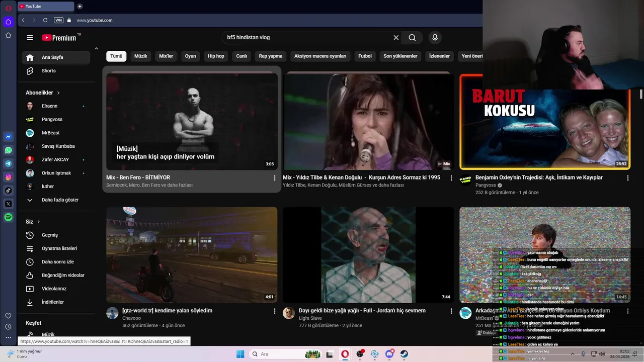Open X (Twitter) in Opera sidebar
This screenshot has height=362, width=644.
[x=8, y=204]
